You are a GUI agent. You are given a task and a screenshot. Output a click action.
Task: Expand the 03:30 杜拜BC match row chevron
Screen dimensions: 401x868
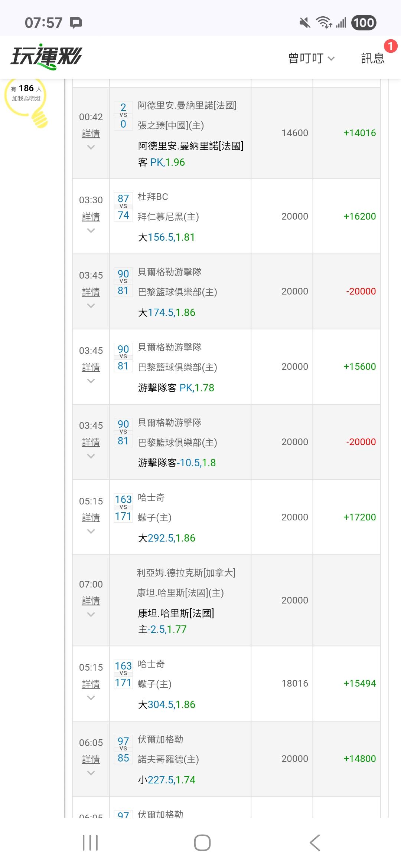click(x=91, y=231)
